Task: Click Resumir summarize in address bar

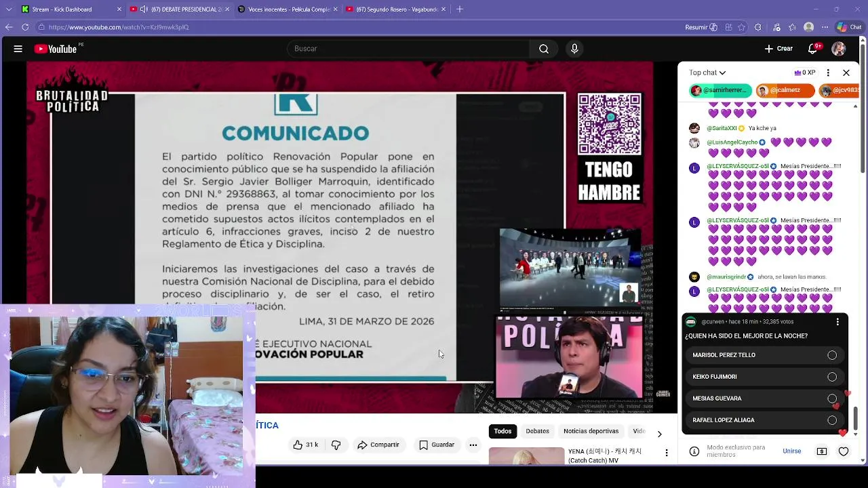Action: [701, 27]
